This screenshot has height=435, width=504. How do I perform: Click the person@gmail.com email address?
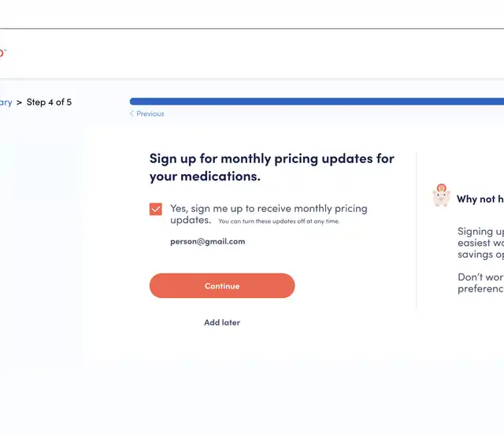click(x=208, y=242)
